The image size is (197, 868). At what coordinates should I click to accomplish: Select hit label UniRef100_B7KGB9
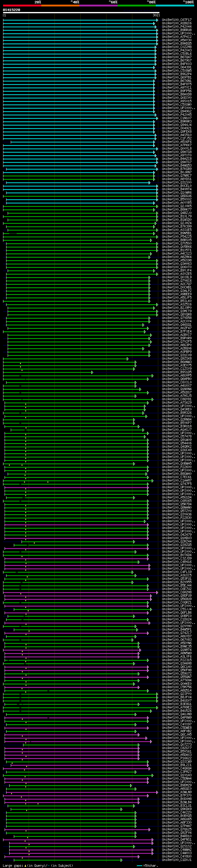[177, 169]
